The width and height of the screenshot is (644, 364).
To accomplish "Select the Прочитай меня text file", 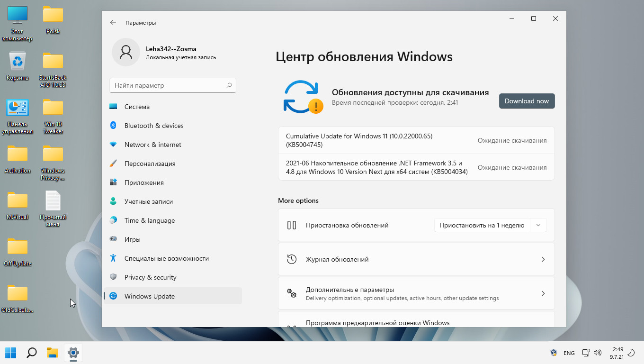I will pos(53,209).
